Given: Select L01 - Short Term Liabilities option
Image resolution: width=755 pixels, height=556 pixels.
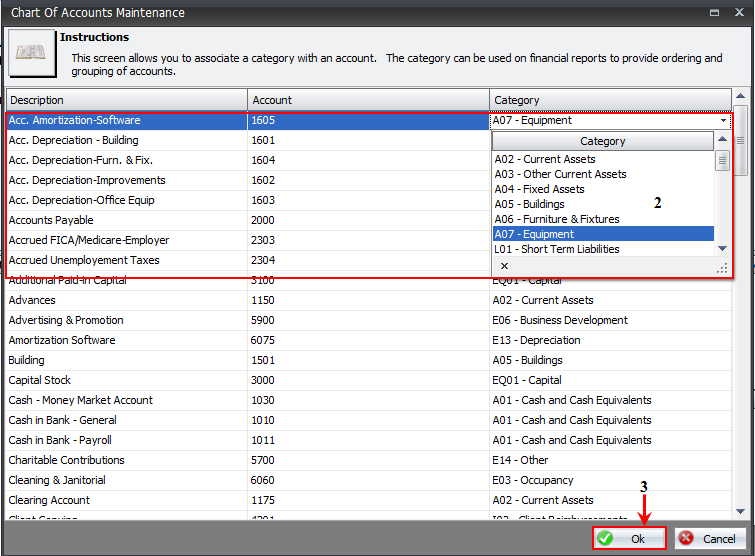Looking at the screenshot, I should (556, 249).
